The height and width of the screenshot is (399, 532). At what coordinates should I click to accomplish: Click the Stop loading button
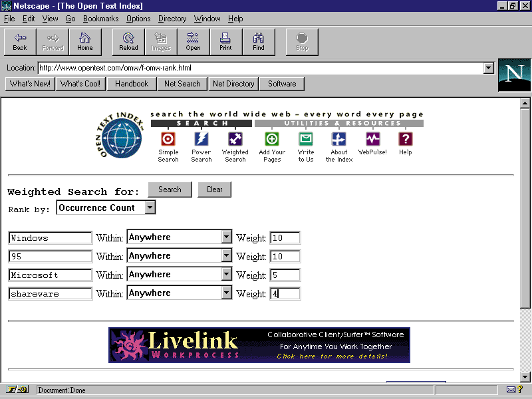302,42
